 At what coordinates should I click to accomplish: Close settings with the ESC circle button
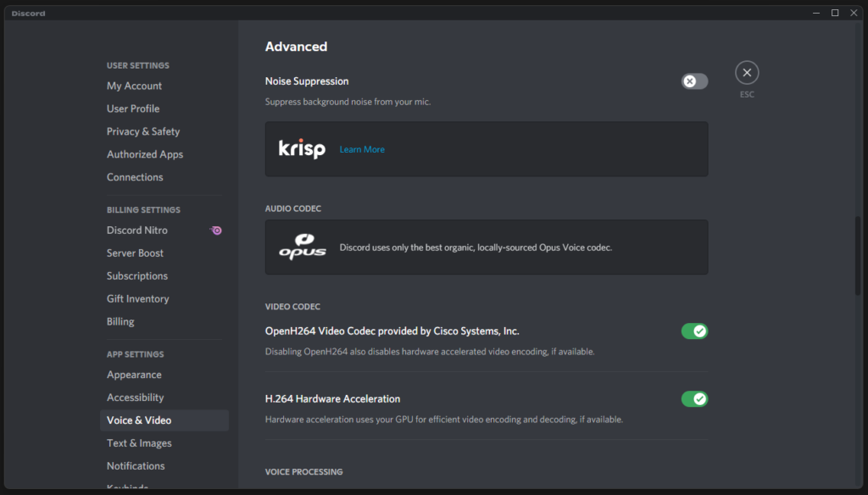point(747,73)
